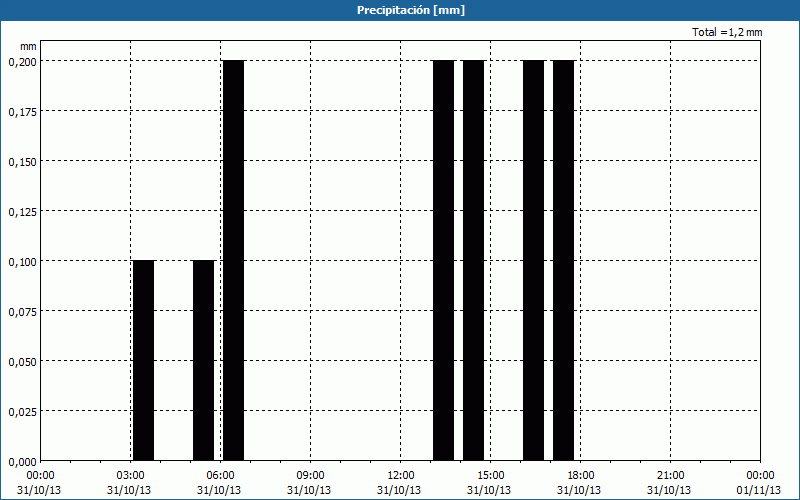Click the 00:00 label above 01/11/13
Screen dimensions: 800x500
[760, 475]
